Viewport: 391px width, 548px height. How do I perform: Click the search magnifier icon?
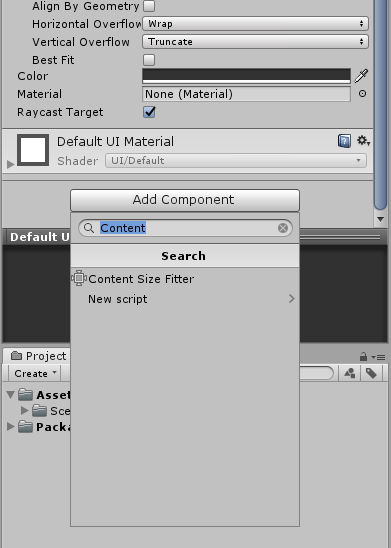89,228
